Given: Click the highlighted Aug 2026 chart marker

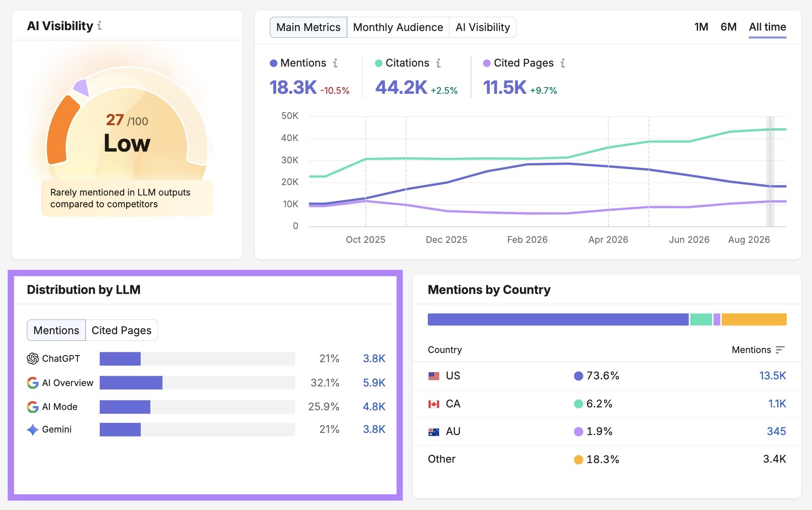Looking at the screenshot, I should [770, 172].
